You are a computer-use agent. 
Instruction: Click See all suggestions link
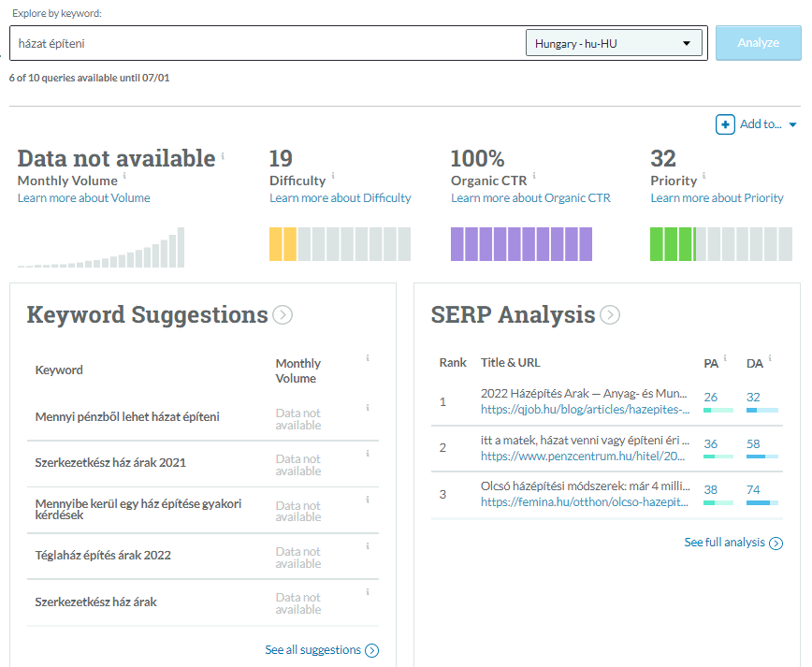coord(312,650)
